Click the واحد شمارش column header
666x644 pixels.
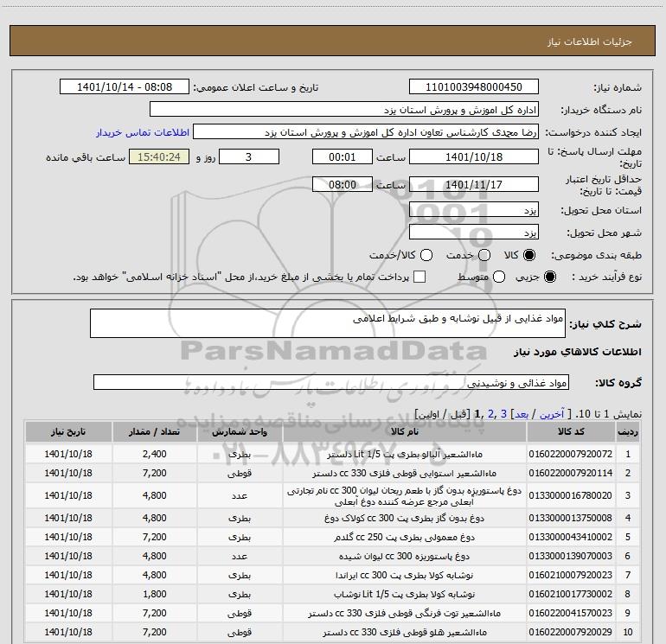point(240,431)
